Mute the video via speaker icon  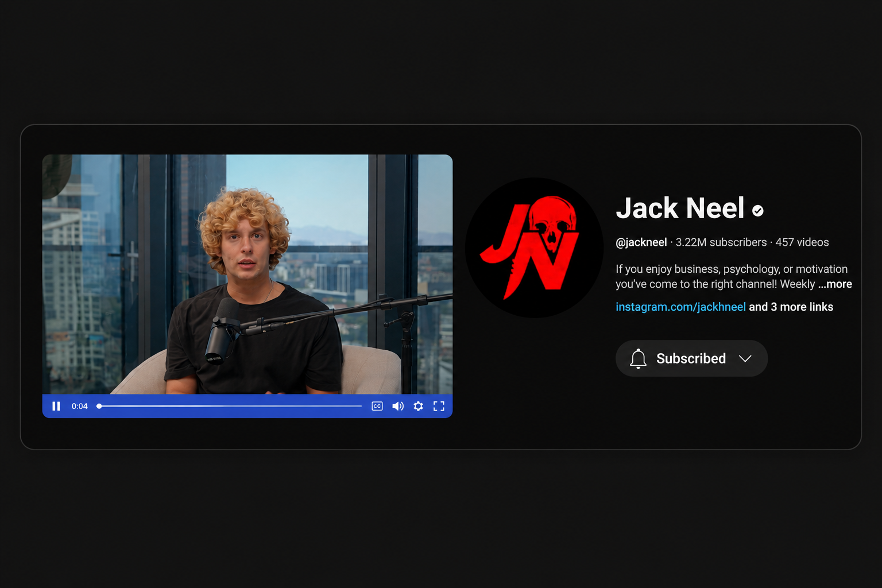(x=398, y=406)
